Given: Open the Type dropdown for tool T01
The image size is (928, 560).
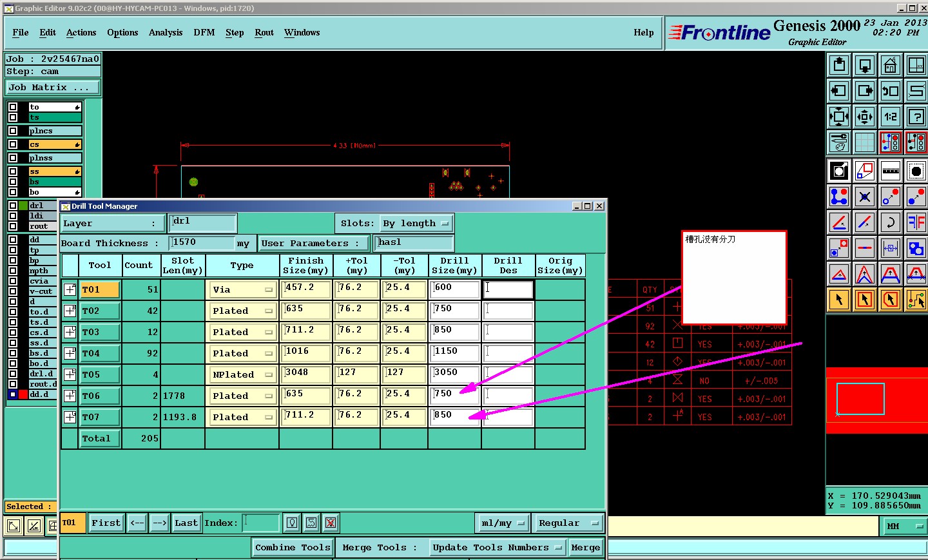Looking at the screenshot, I should (242, 290).
